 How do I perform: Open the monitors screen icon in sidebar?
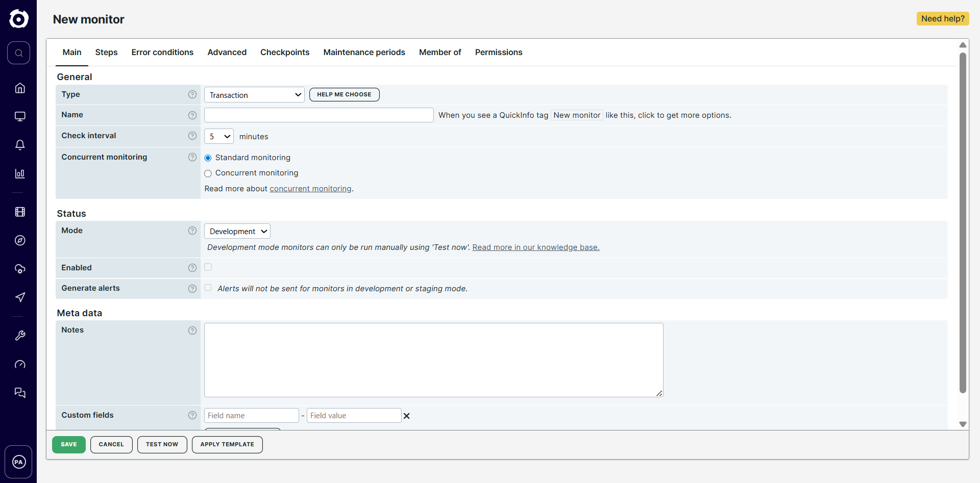click(20, 116)
